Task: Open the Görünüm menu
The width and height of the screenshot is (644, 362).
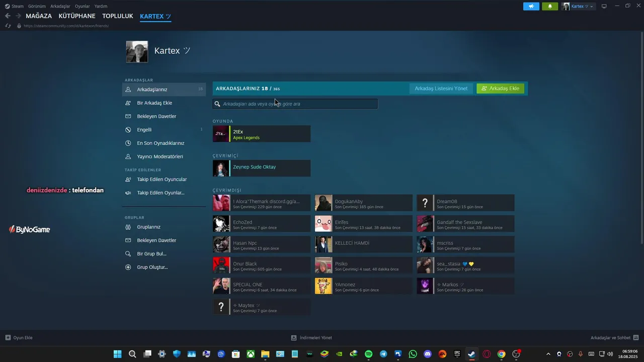Action: [37, 6]
